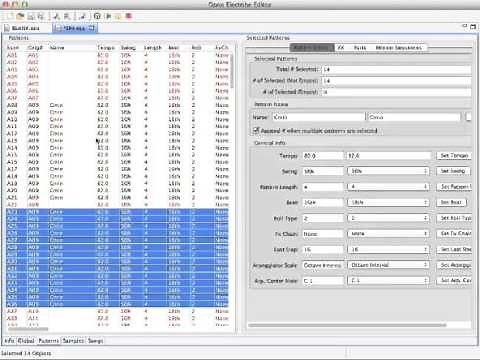Sort by the Tempo column header
480x360 pixels.
coord(106,48)
